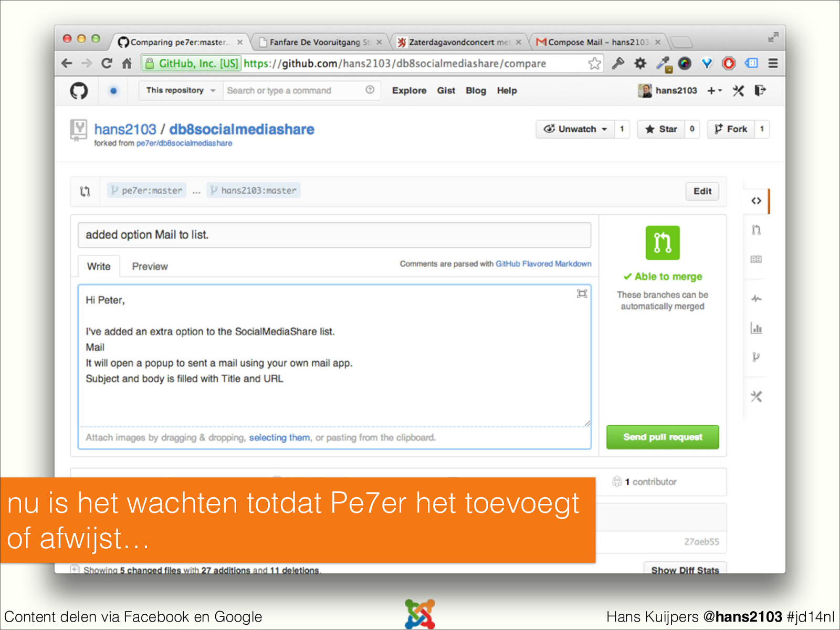Open the create new plus menu
Image resolution: width=840 pixels, height=630 pixels.
pyautogui.click(x=714, y=91)
